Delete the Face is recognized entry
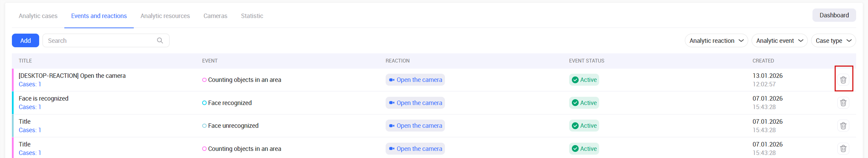 (x=843, y=103)
